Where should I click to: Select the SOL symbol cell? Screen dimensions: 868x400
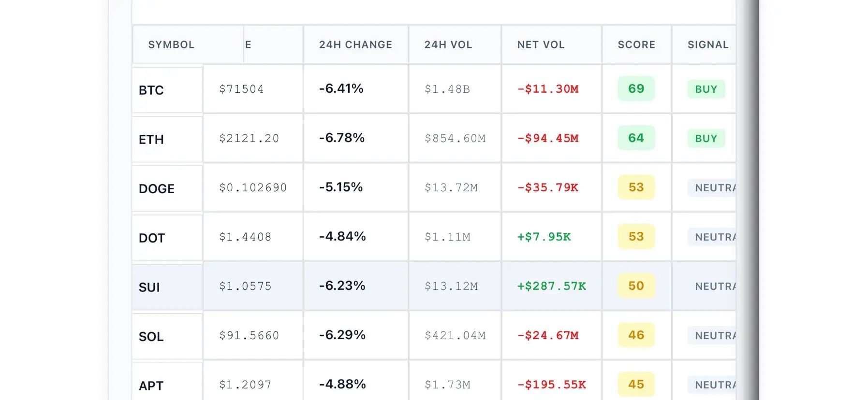[151, 337]
